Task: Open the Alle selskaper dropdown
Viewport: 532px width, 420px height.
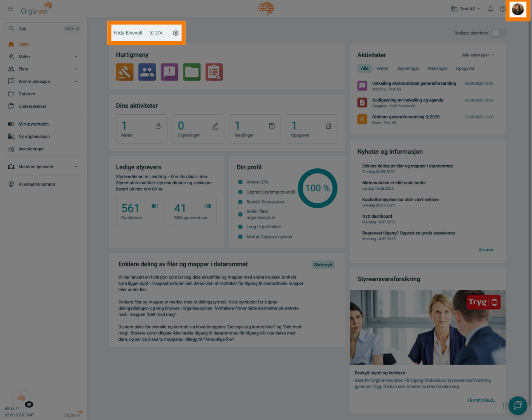Action: point(478,55)
